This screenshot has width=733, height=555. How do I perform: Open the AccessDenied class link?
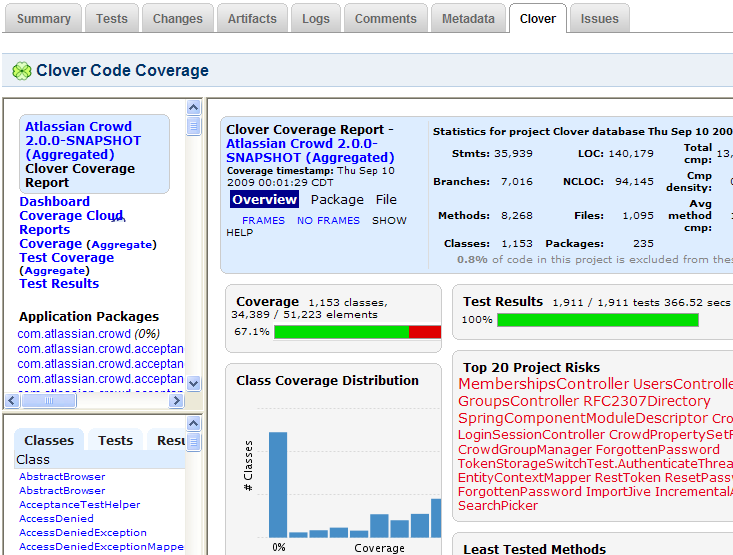click(56, 519)
